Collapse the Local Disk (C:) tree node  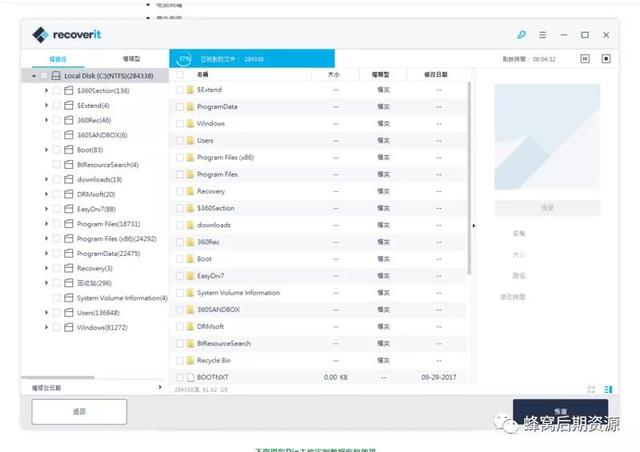pos(33,76)
